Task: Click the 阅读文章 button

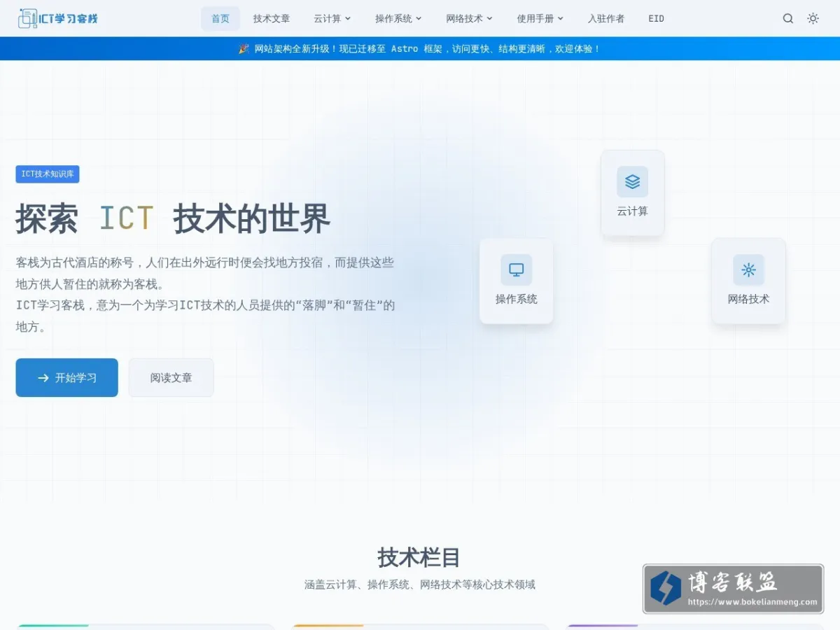Action: click(x=171, y=378)
